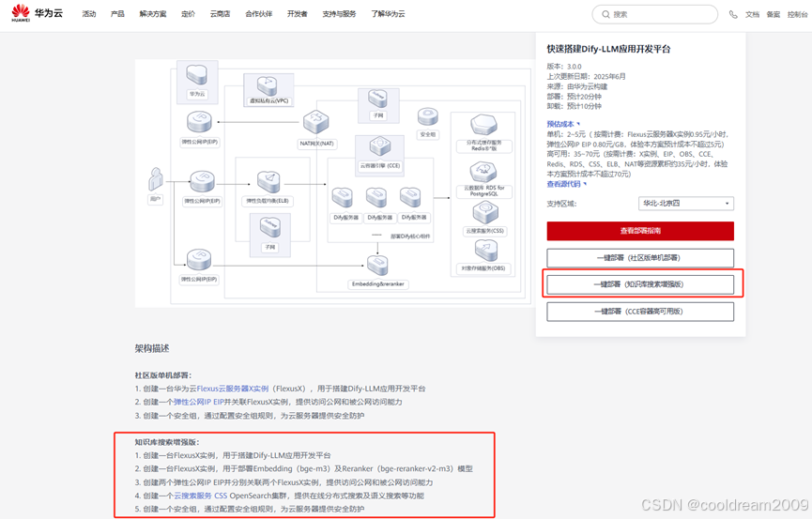
Task: Open the 文档 docs link in header
Action: pos(752,14)
